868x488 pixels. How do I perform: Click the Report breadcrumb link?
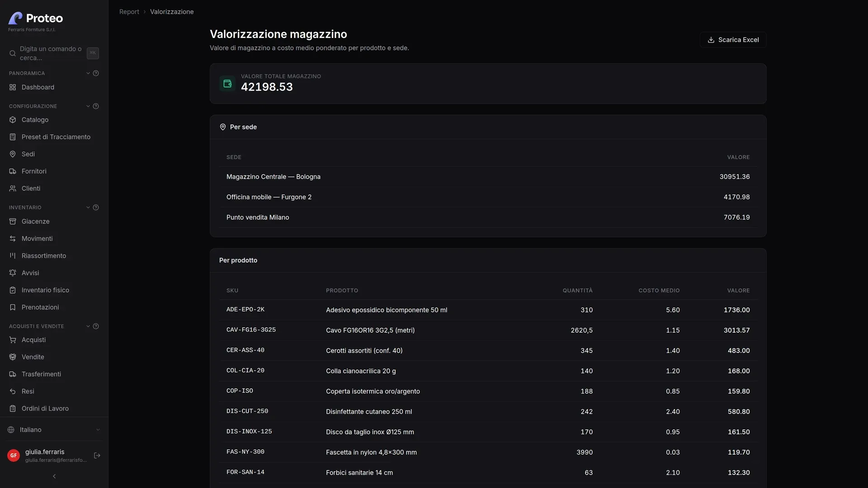point(129,12)
